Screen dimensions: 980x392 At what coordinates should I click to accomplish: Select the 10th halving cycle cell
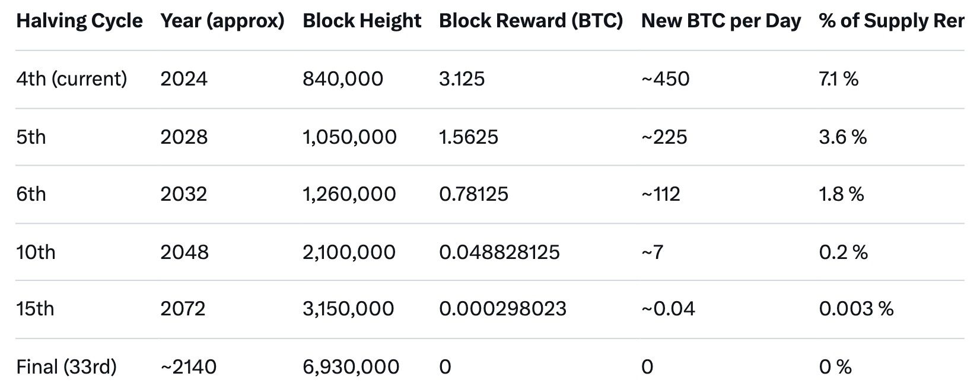coord(36,252)
